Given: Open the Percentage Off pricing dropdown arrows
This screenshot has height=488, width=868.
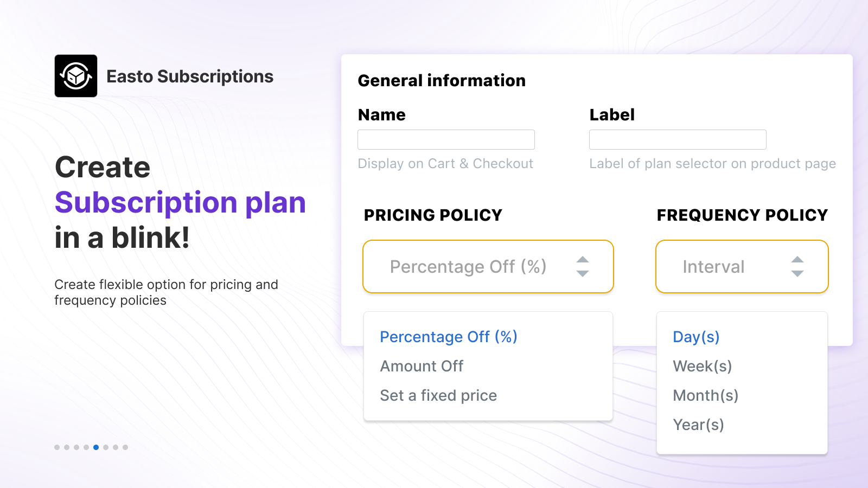Looking at the screenshot, I should click(x=583, y=267).
